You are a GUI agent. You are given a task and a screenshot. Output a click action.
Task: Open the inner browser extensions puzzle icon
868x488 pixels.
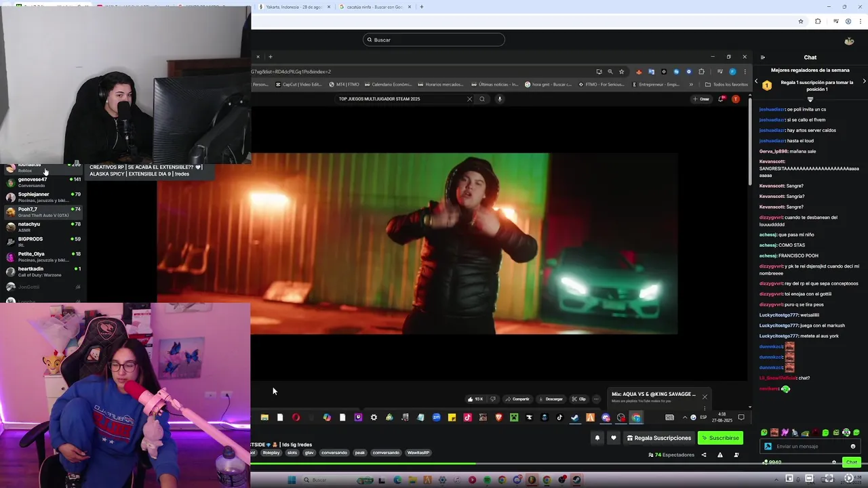tap(701, 72)
